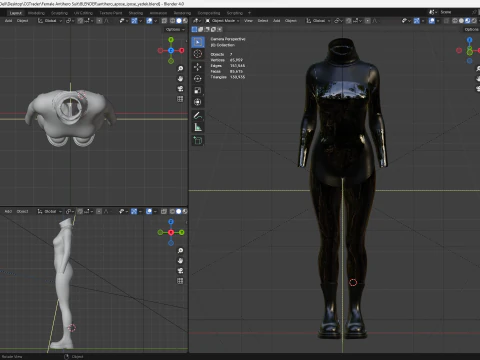Select the 3D Cursor tool
The width and height of the screenshot is (480, 360).
tap(198, 54)
